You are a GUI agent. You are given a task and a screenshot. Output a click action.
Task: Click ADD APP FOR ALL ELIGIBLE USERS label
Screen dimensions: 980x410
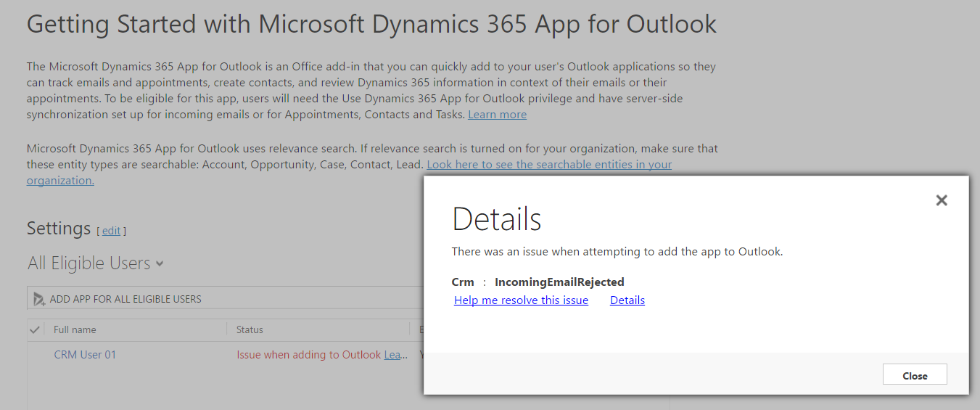click(x=125, y=299)
